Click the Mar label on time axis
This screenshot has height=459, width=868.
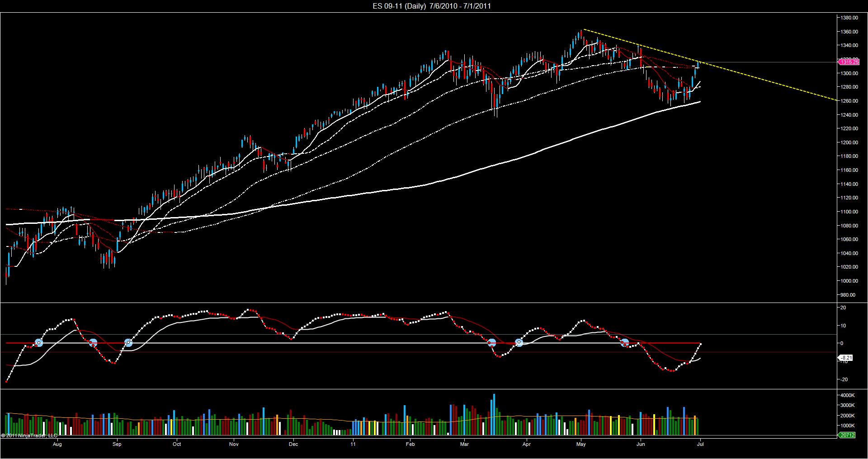465,444
